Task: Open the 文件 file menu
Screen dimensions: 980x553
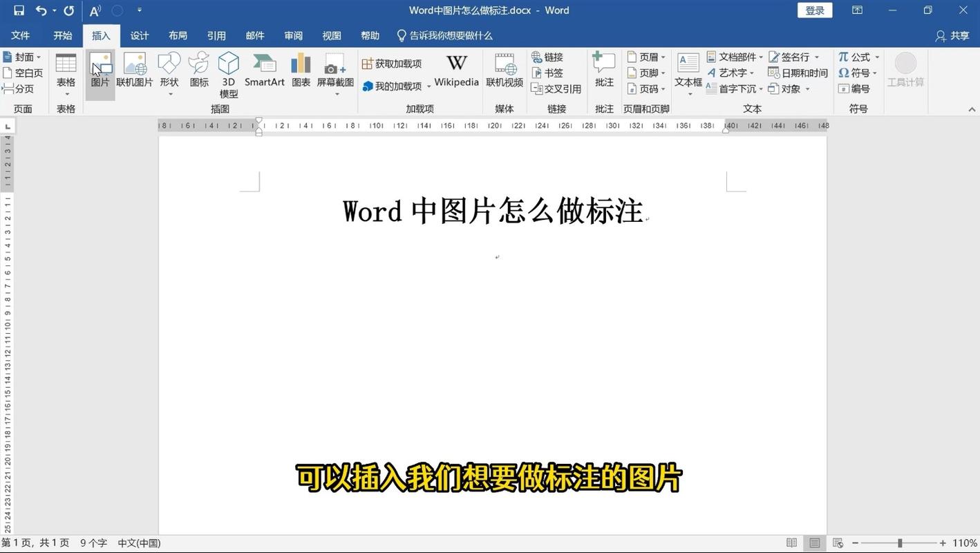Action: [21, 35]
